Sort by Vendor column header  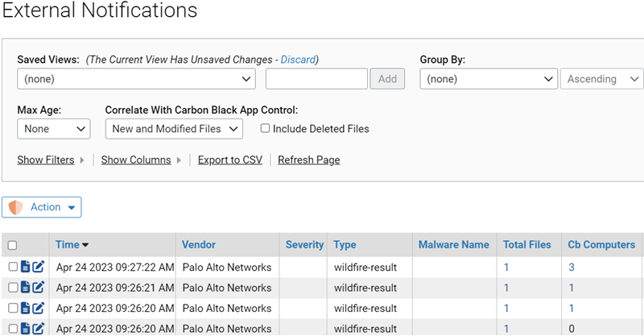point(199,245)
